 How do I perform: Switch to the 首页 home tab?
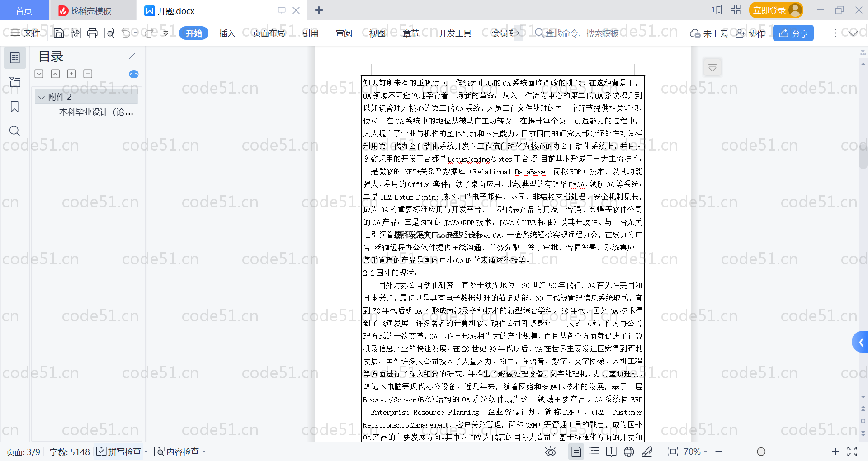24,10
